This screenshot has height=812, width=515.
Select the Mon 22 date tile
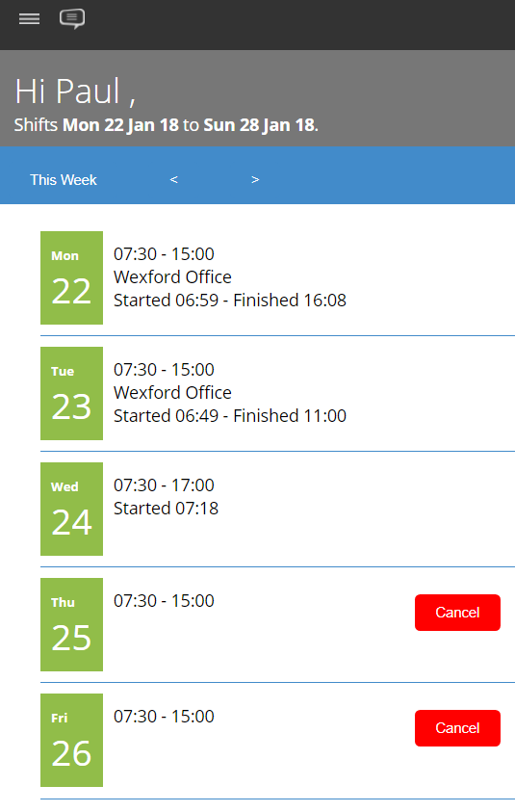click(71, 278)
